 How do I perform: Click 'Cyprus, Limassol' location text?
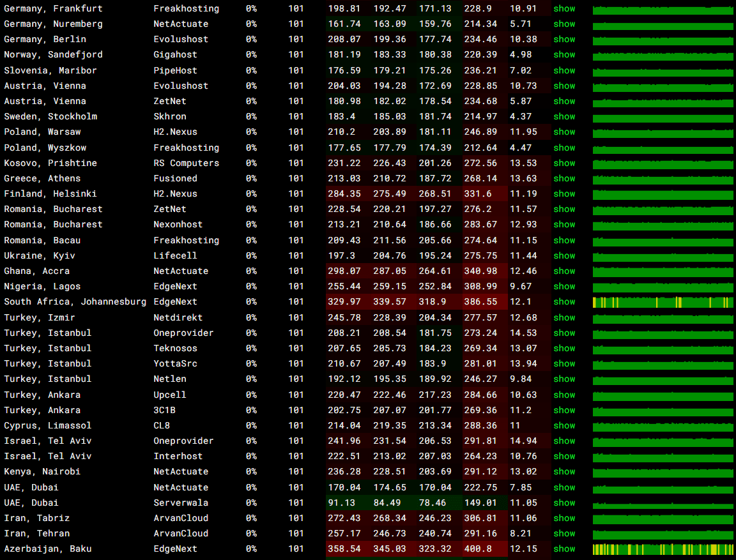coord(48,425)
